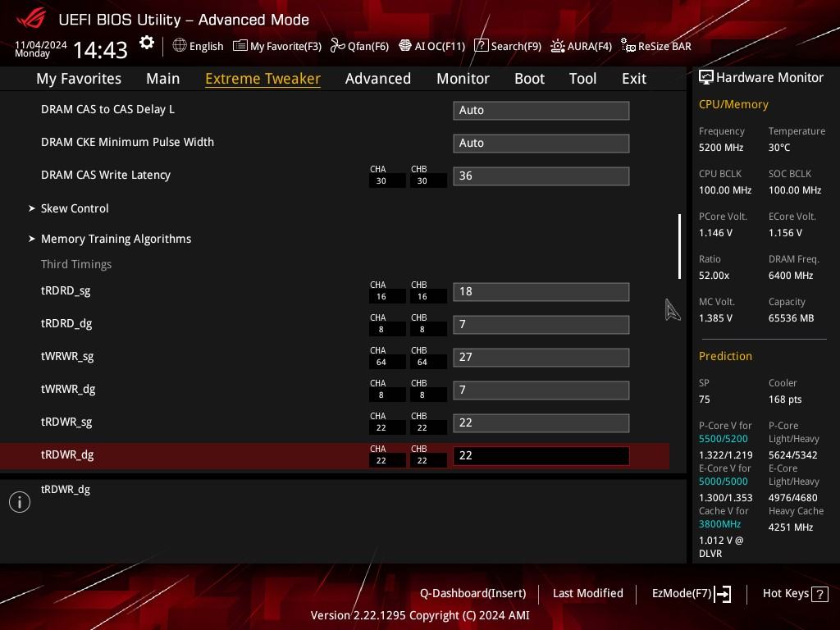Click the globe language icon

(180, 46)
